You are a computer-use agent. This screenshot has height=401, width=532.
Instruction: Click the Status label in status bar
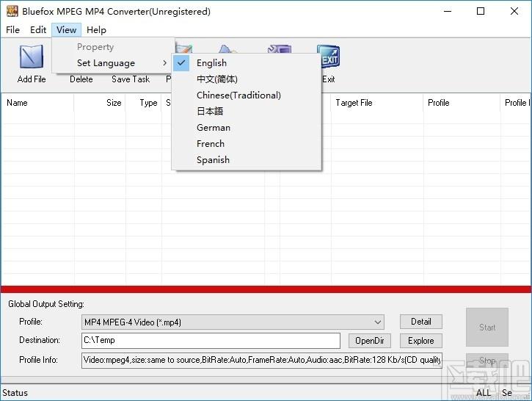[x=15, y=393]
